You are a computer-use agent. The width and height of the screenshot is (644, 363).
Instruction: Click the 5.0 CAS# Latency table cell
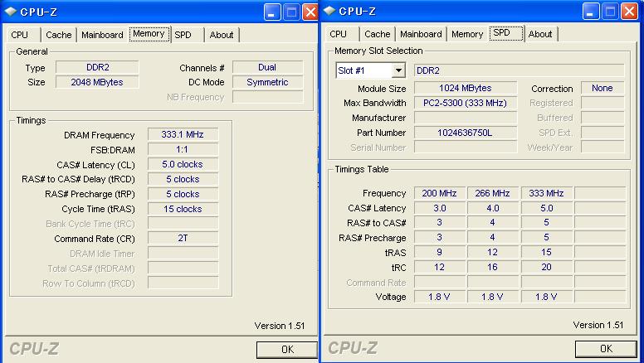pos(546,208)
